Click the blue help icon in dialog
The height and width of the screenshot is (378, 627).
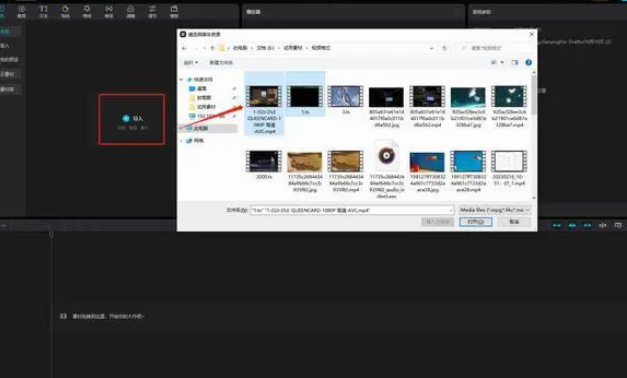pyautogui.click(x=529, y=62)
